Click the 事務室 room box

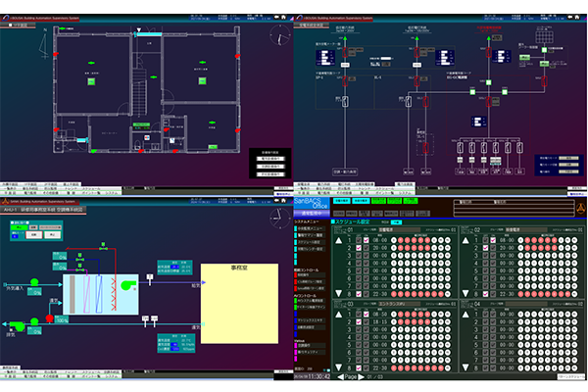point(241,303)
